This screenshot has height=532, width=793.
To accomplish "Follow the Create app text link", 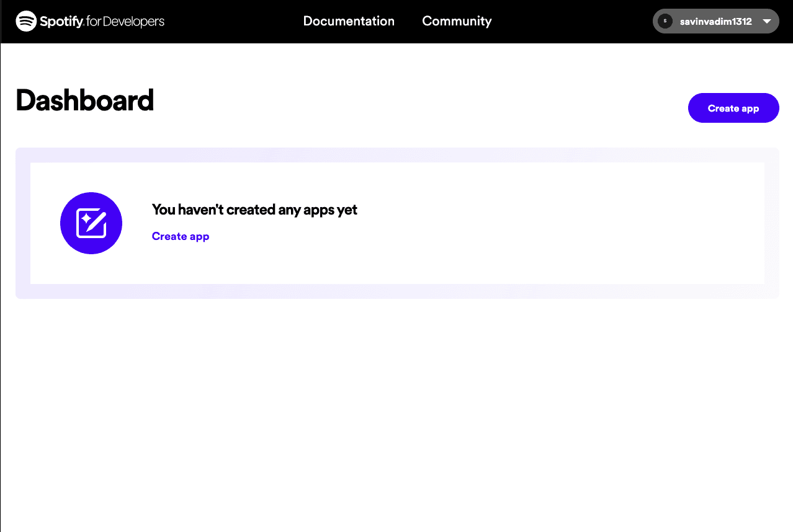I will 181,236.
